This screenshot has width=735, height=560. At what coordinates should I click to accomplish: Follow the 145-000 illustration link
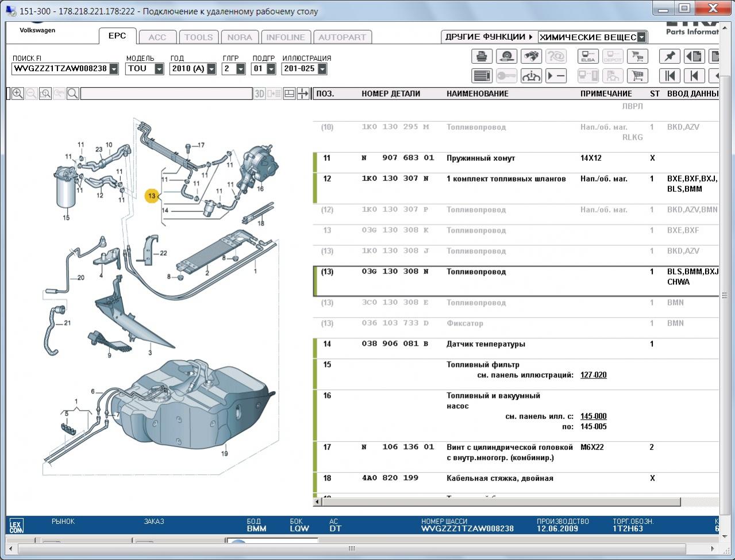(594, 416)
